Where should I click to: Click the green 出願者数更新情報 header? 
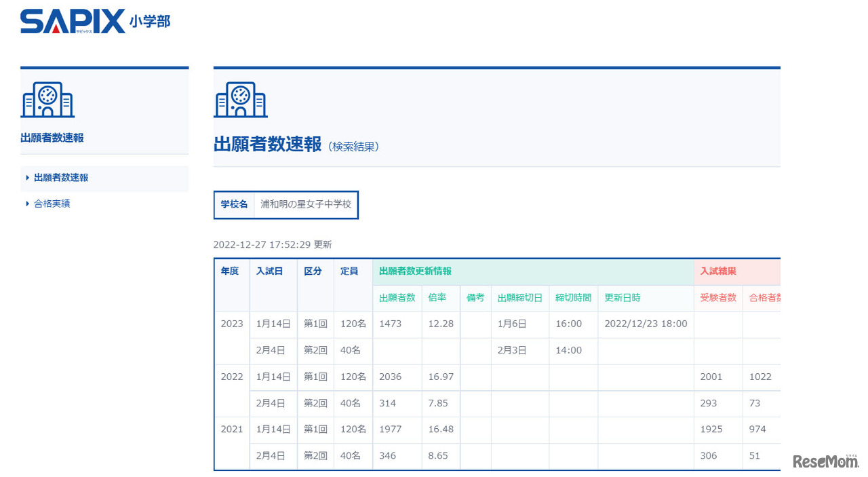(415, 271)
